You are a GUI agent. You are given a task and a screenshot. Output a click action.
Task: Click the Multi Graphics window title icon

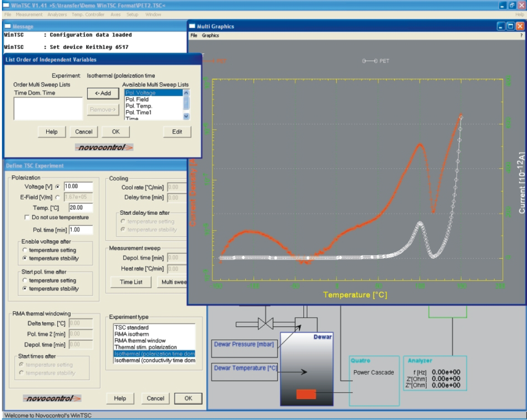tap(192, 26)
